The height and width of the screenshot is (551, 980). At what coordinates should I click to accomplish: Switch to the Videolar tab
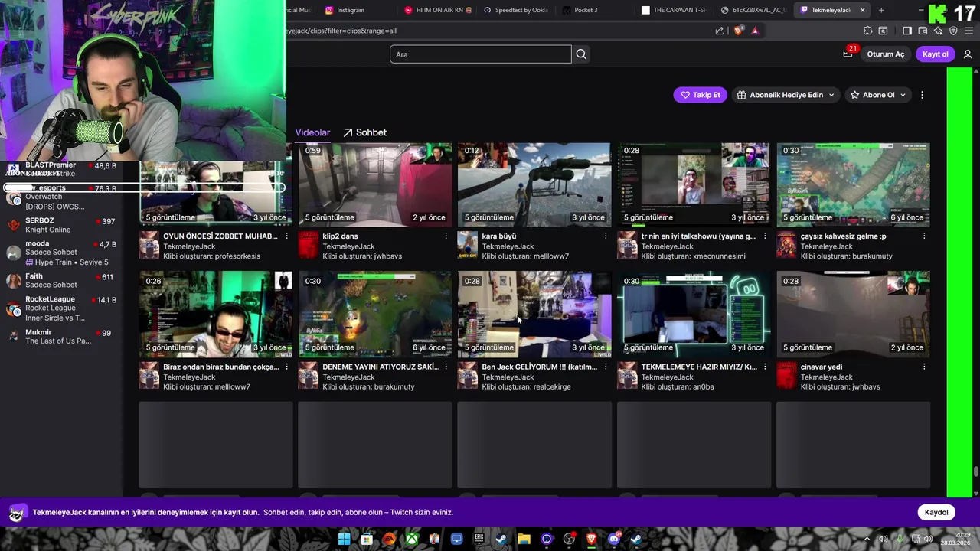click(312, 132)
